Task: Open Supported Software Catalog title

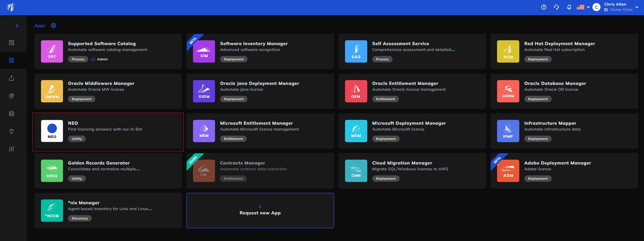Action: [102, 44]
